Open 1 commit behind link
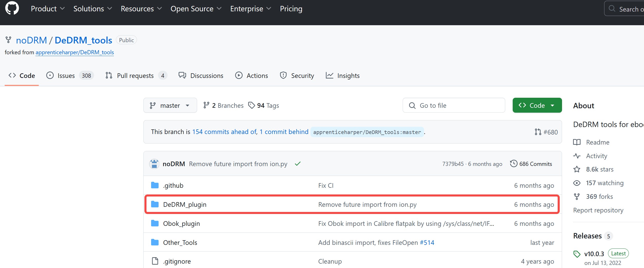The width and height of the screenshot is (644, 268). point(284,132)
